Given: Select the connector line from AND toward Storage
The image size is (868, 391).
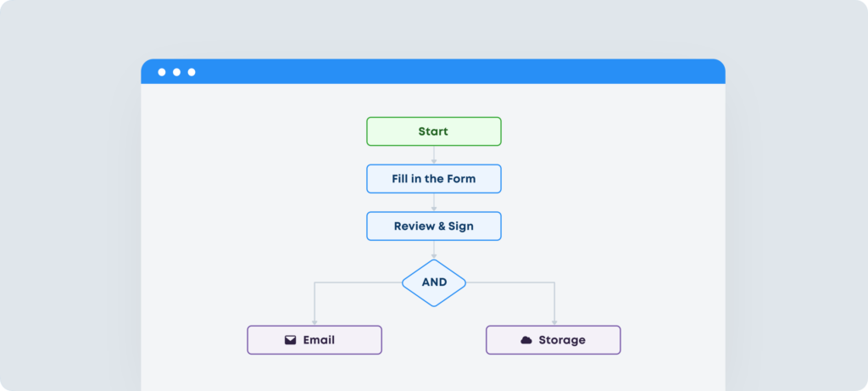Looking at the screenshot, I should (513, 282).
